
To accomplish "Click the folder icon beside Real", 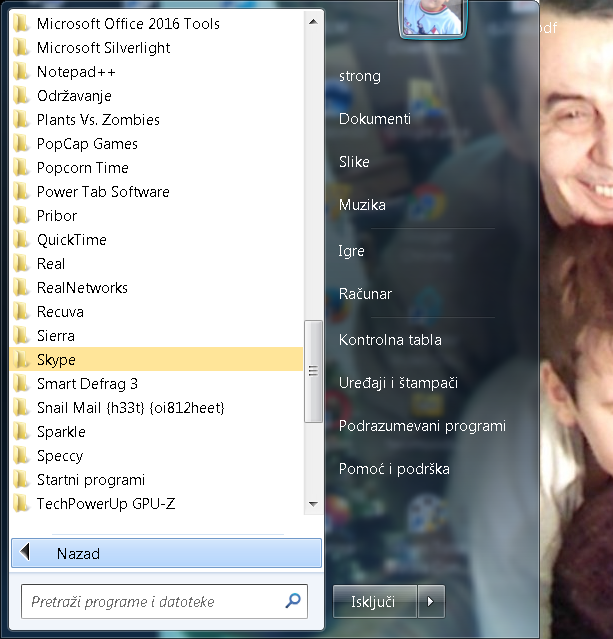I will click(20, 264).
